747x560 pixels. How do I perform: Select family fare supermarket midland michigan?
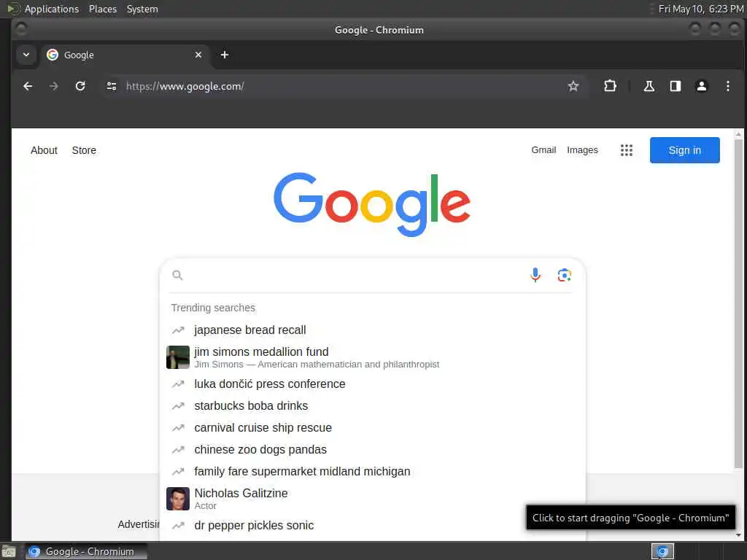[373, 472]
